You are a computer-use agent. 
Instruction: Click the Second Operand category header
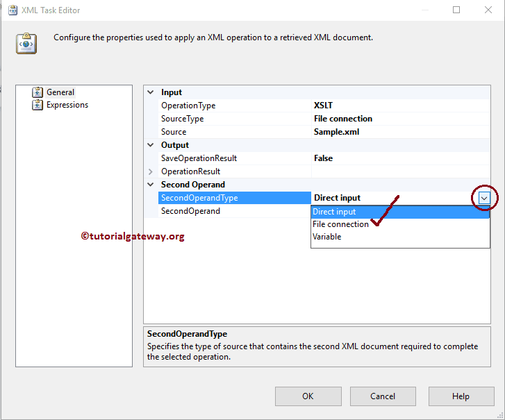pos(193,185)
